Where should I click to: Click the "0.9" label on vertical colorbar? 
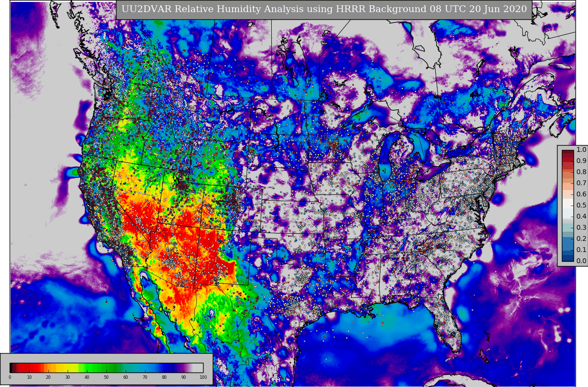581,161
